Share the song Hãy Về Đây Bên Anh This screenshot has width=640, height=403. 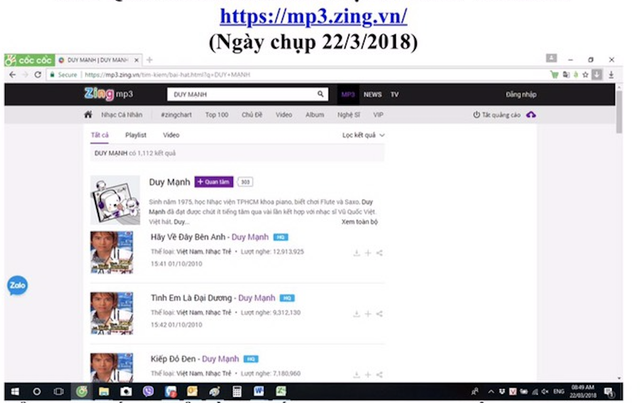coord(379,253)
